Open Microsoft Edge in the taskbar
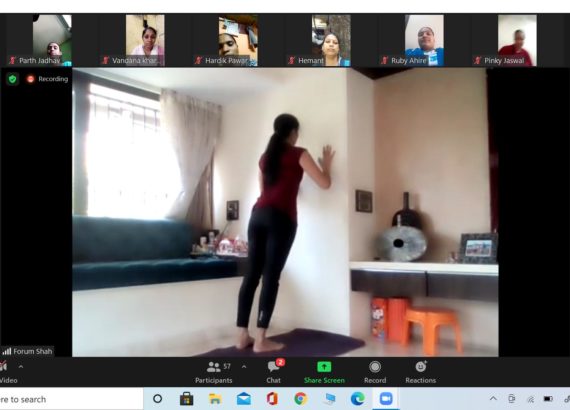 point(358,399)
